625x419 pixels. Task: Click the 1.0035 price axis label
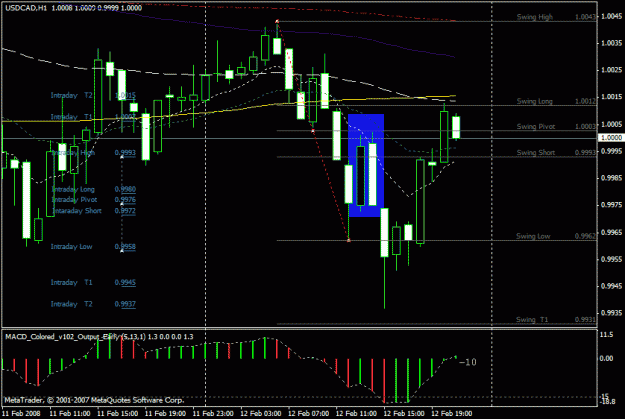click(x=611, y=43)
